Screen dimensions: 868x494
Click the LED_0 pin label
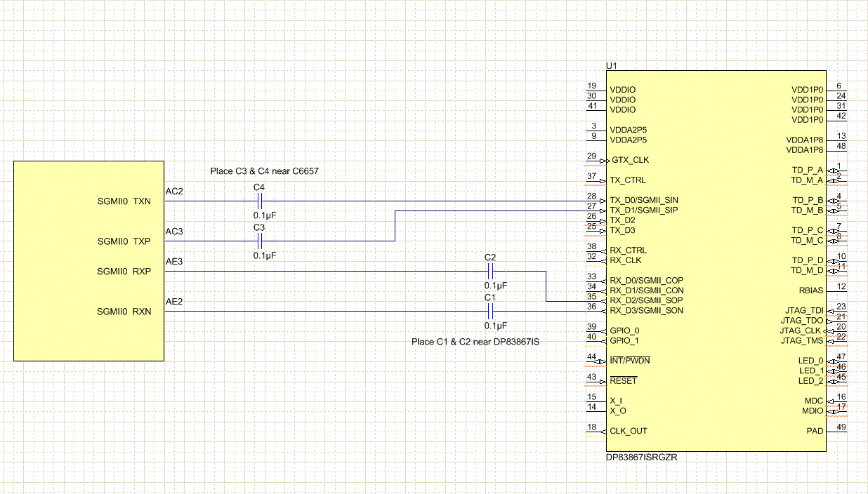(x=811, y=361)
